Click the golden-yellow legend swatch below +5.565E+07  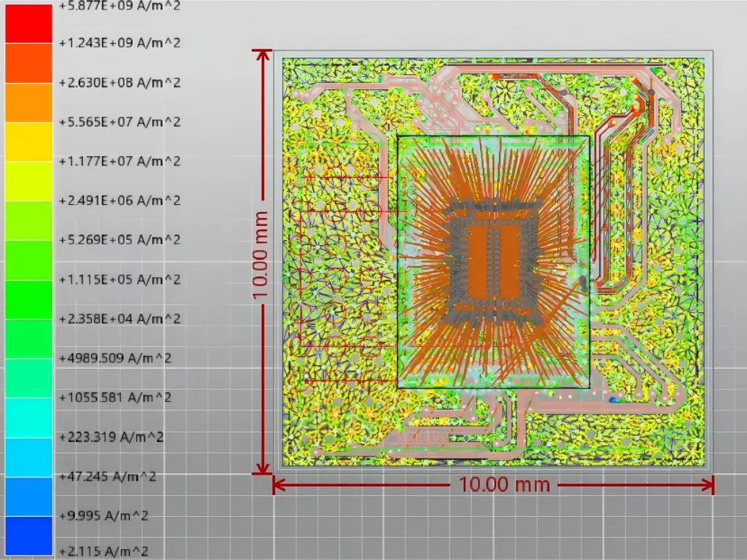[28, 142]
